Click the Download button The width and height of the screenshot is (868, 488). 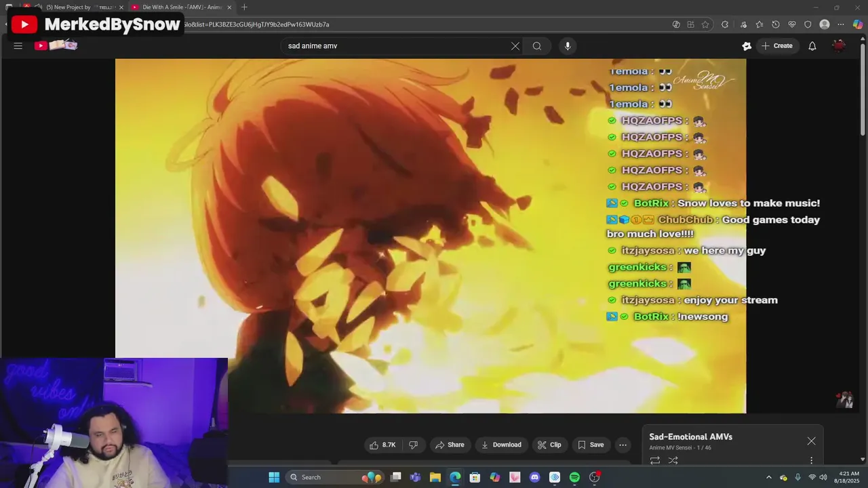pyautogui.click(x=501, y=445)
